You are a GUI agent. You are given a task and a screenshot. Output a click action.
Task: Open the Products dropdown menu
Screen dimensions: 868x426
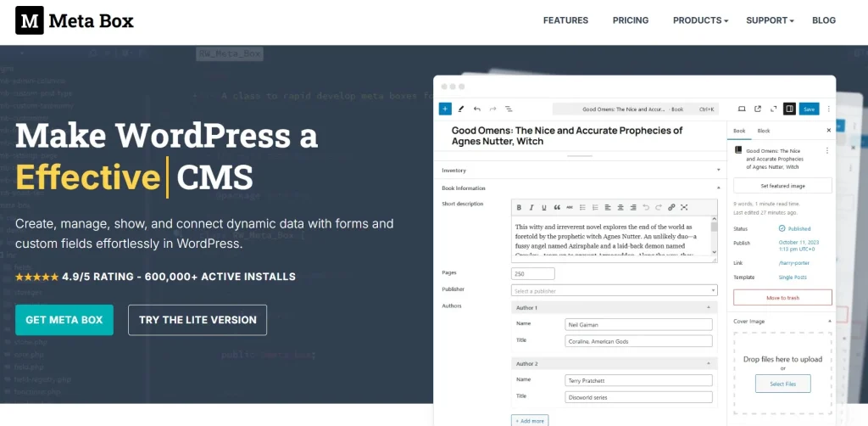point(700,20)
